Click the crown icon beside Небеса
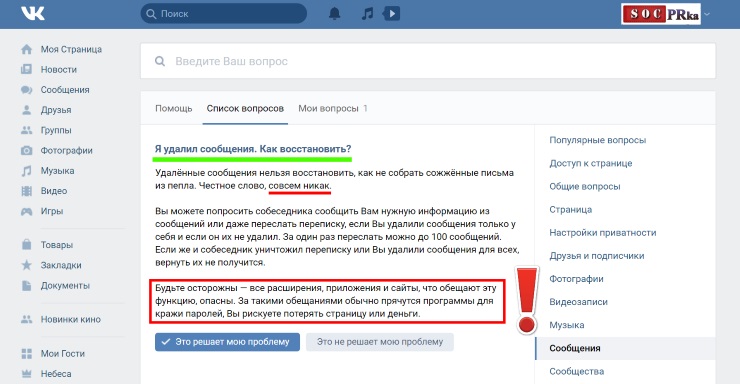This screenshot has height=384, width=740. 26,374
